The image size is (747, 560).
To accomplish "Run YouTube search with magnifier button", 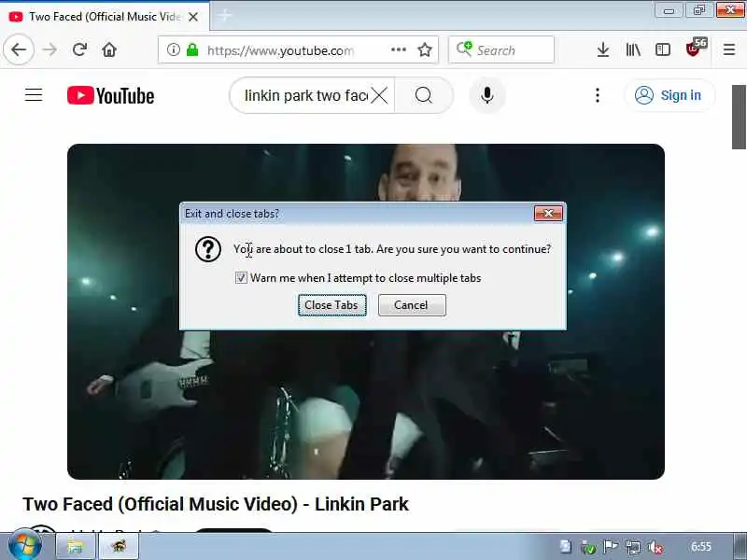I will tap(424, 95).
